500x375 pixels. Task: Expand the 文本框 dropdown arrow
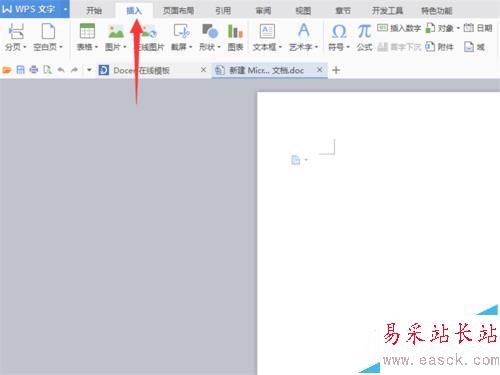point(280,47)
